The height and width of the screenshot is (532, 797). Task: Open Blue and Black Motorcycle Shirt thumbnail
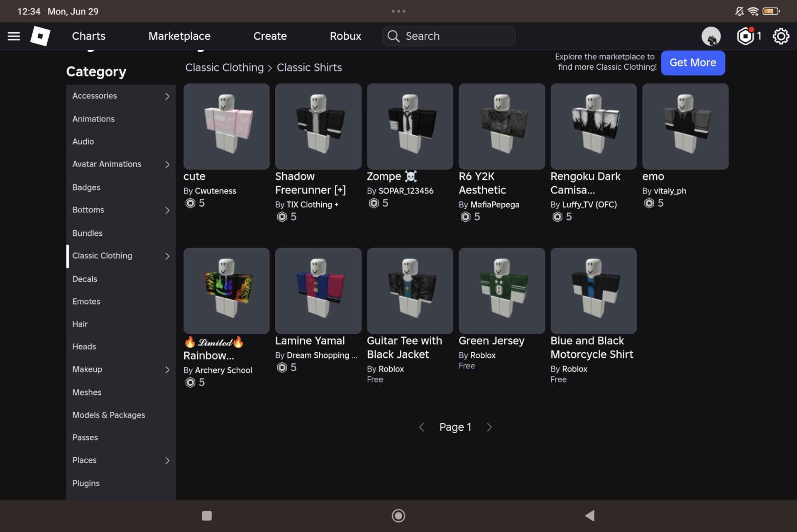594,291
